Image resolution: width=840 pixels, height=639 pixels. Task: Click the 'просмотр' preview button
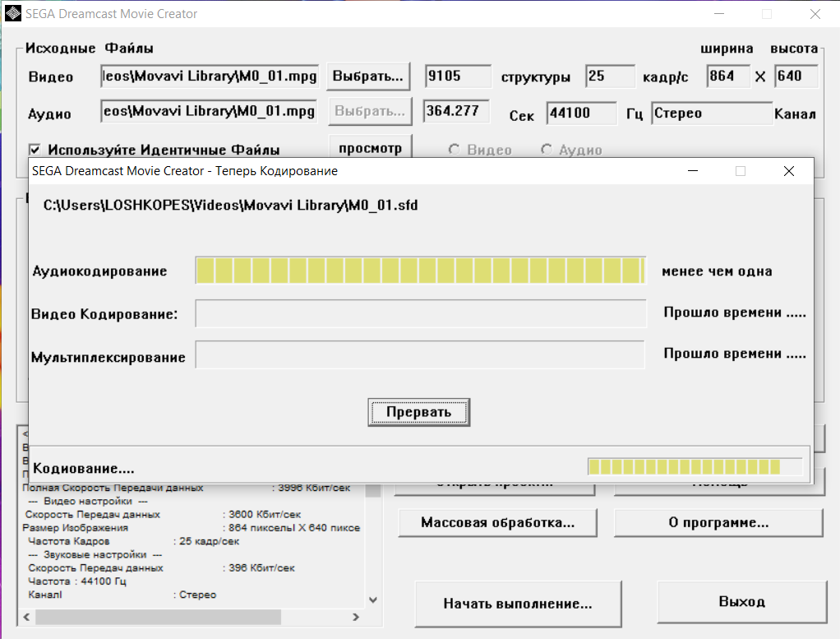(x=370, y=147)
